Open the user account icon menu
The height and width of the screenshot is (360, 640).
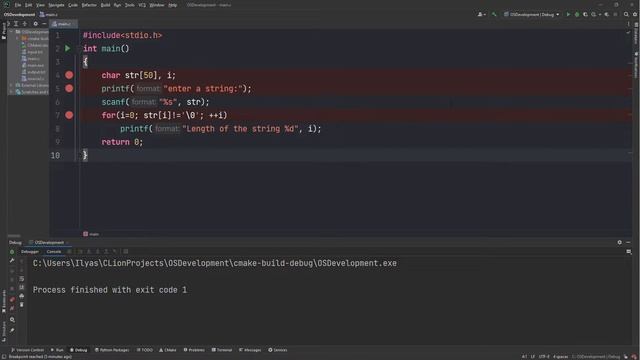pos(481,14)
